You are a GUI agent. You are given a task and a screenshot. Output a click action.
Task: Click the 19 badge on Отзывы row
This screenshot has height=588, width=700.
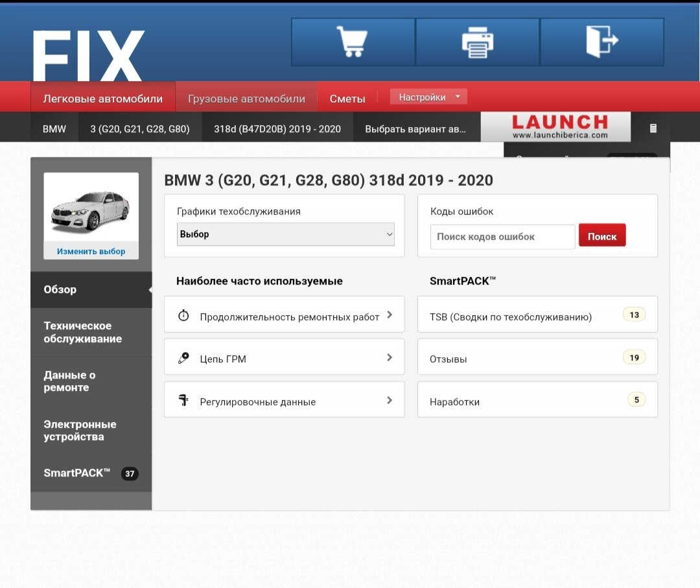[x=634, y=357]
